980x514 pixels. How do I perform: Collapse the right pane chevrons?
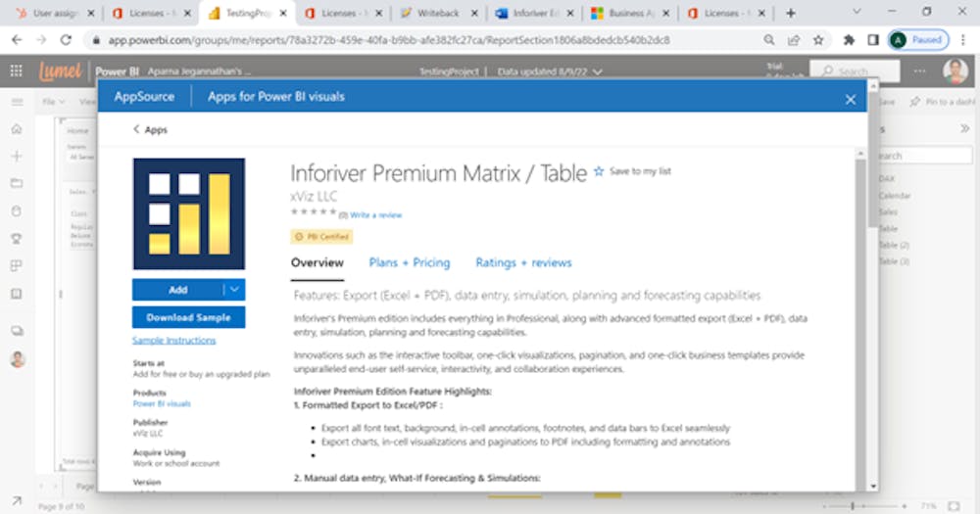click(x=965, y=128)
